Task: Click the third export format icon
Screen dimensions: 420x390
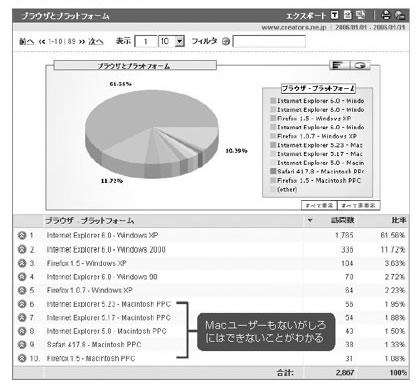Action: coord(360,15)
